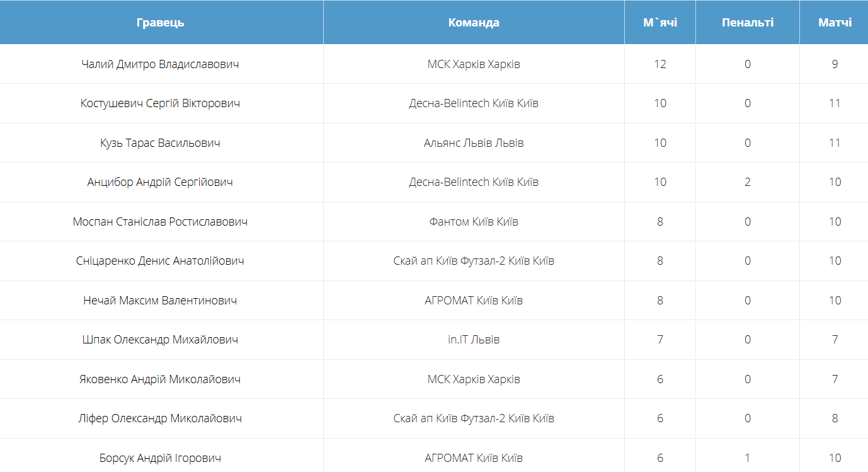The image size is (868, 472).
Task: Click the Команда column header
Action: [474, 23]
